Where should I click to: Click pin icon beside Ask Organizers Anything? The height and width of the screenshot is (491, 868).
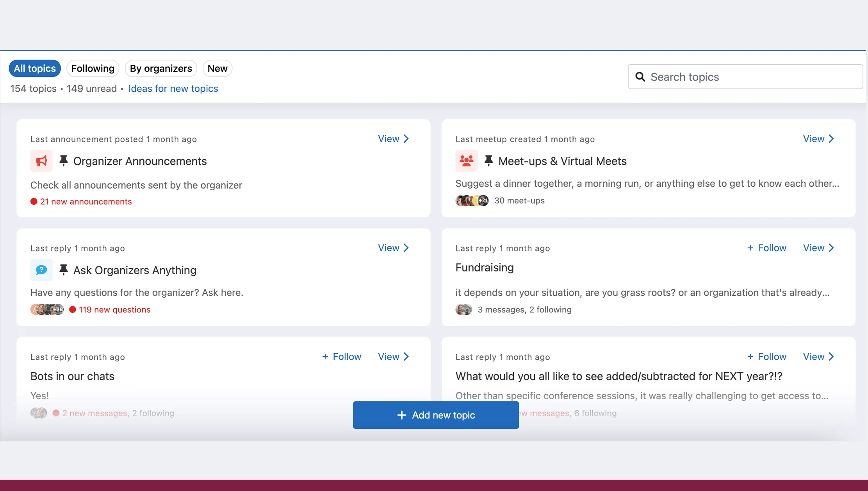(x=63, y=270)
